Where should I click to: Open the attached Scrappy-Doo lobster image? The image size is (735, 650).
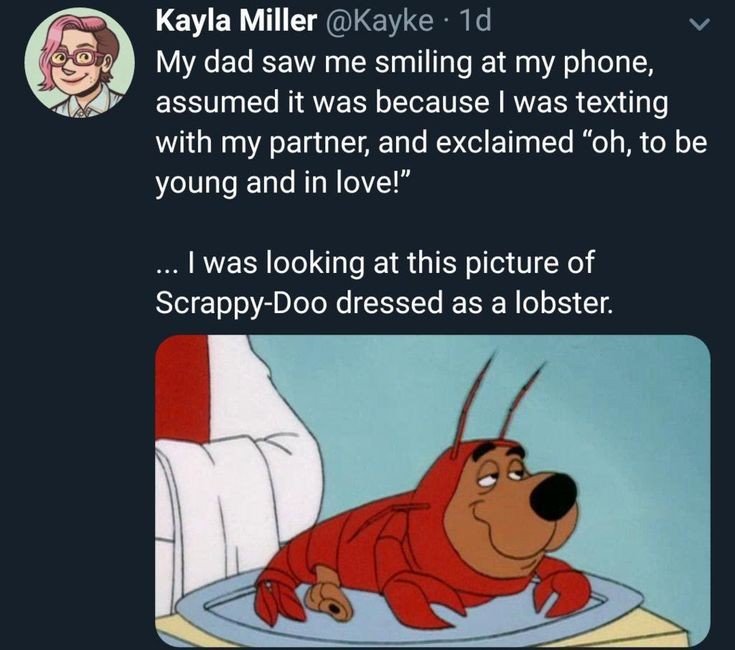(x=432, y=491)
